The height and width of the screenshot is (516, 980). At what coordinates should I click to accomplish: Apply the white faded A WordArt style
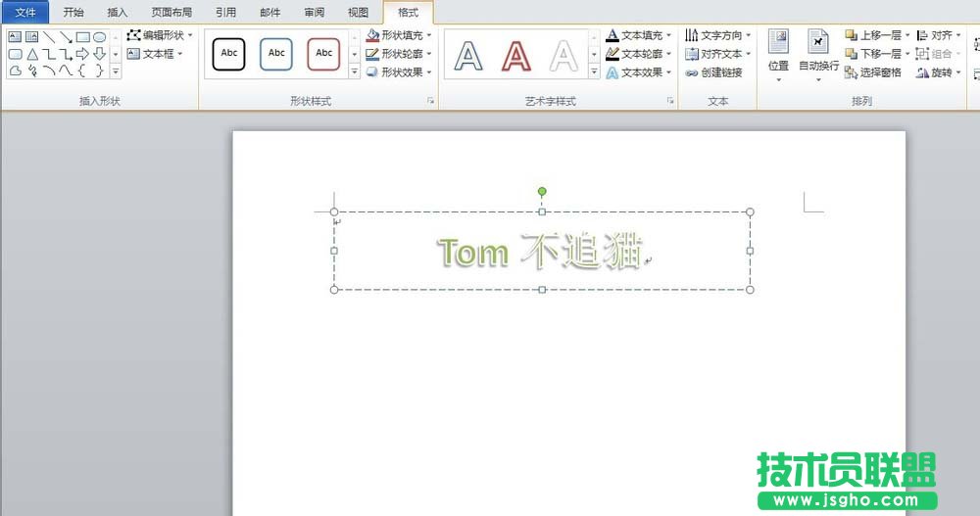click(x=563, y=55)
